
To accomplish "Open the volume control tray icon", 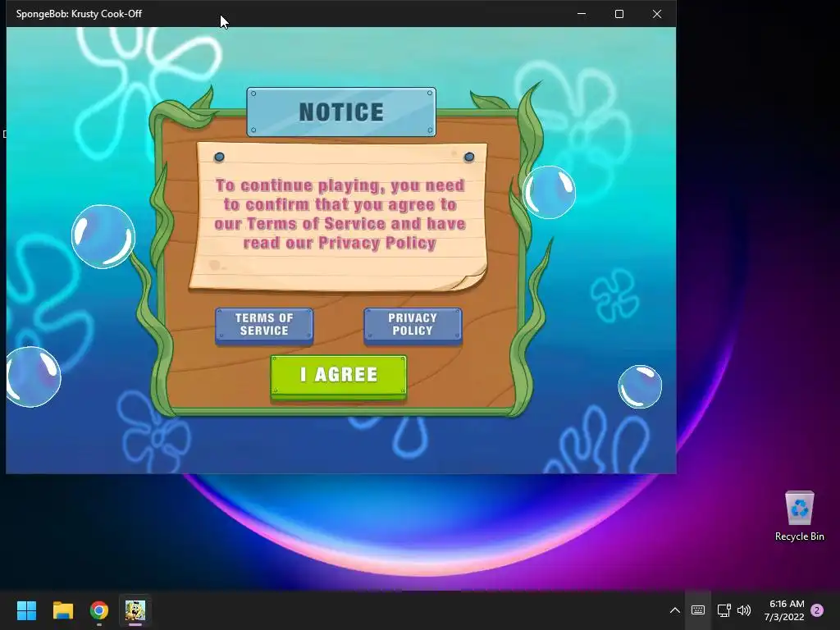I will 744,610.
